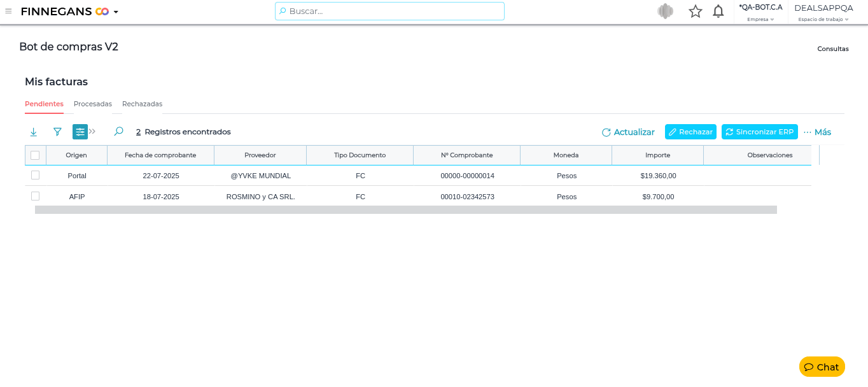The height and width of the screenshot is (387, 868).
Task: Click the download arrow icon
Action: pyautogui.click(x=34, y=132)
